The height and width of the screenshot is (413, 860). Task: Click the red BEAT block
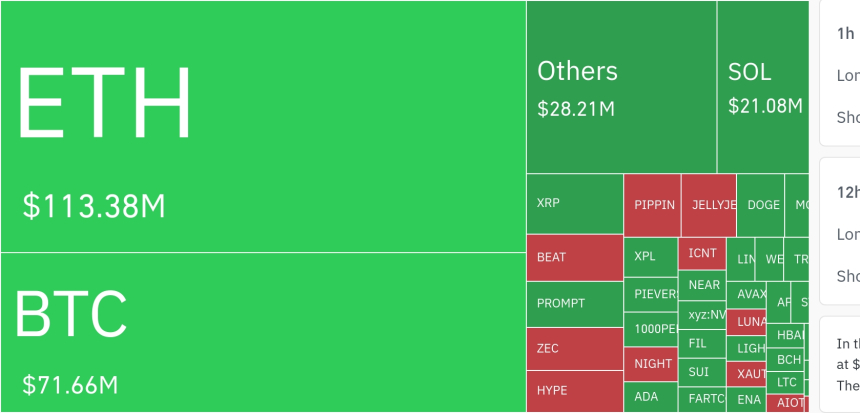coord(574,258)
